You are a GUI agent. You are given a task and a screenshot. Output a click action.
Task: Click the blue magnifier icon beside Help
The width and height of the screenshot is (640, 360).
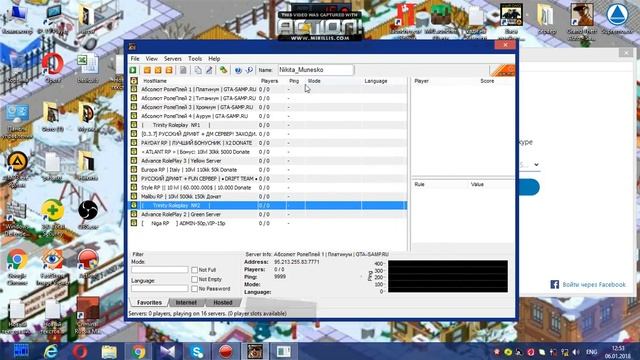coord(249,70)
